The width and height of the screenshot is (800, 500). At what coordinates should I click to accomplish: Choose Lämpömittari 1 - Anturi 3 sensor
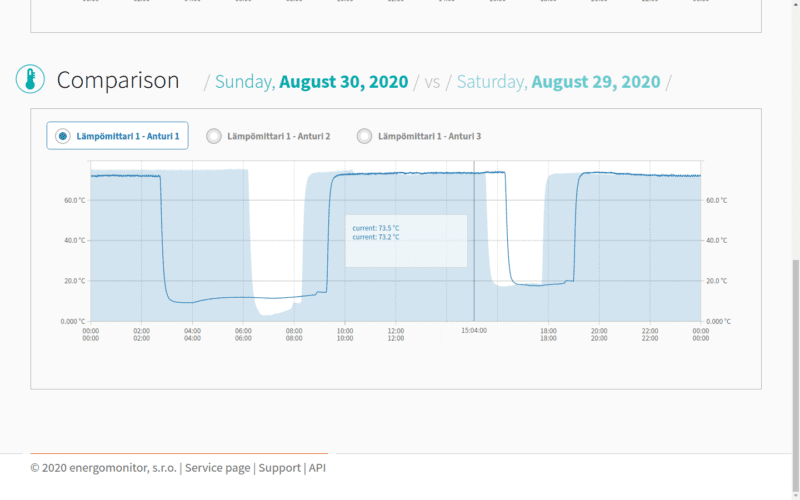click(419, 136)
